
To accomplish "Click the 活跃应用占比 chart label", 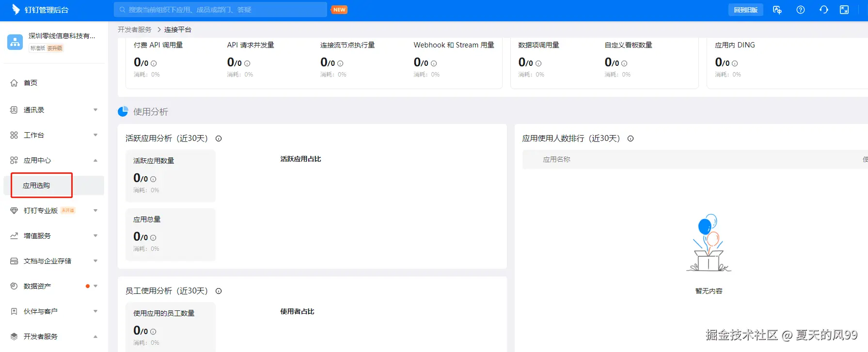I will pos(300,159).
